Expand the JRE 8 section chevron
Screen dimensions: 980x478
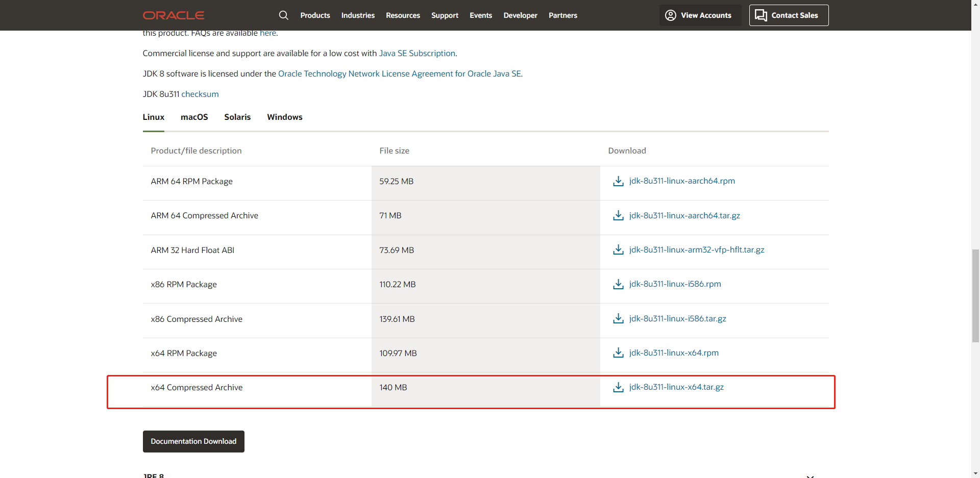point(810,476)
